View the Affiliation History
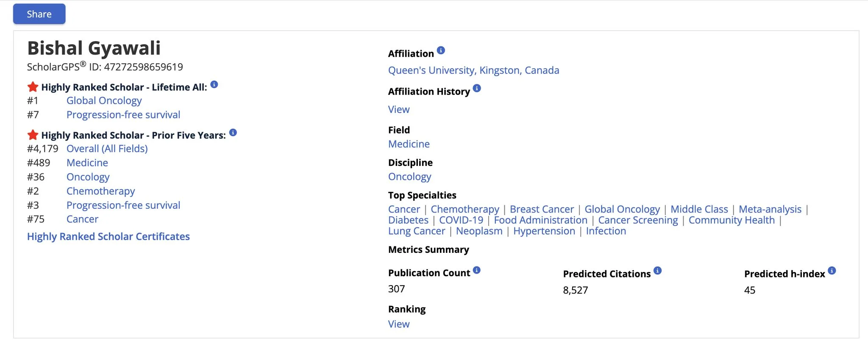The height and width of the screenshot is (347, 868). point(398,109)
